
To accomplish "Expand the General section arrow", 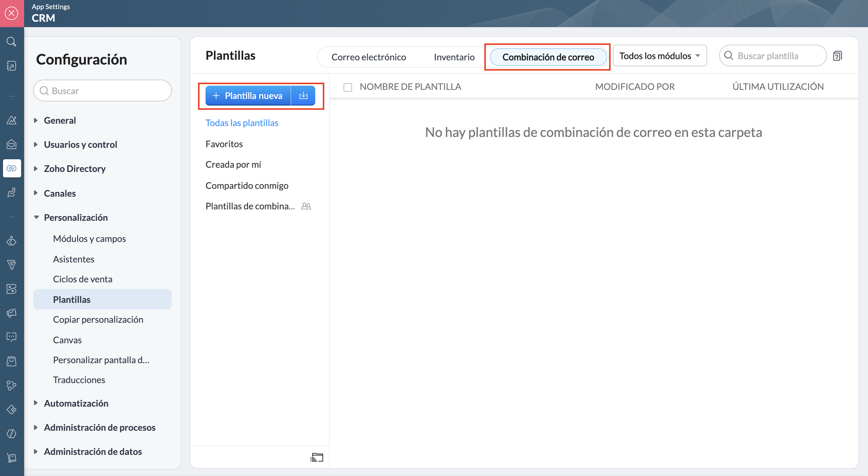I will point(36,120).
